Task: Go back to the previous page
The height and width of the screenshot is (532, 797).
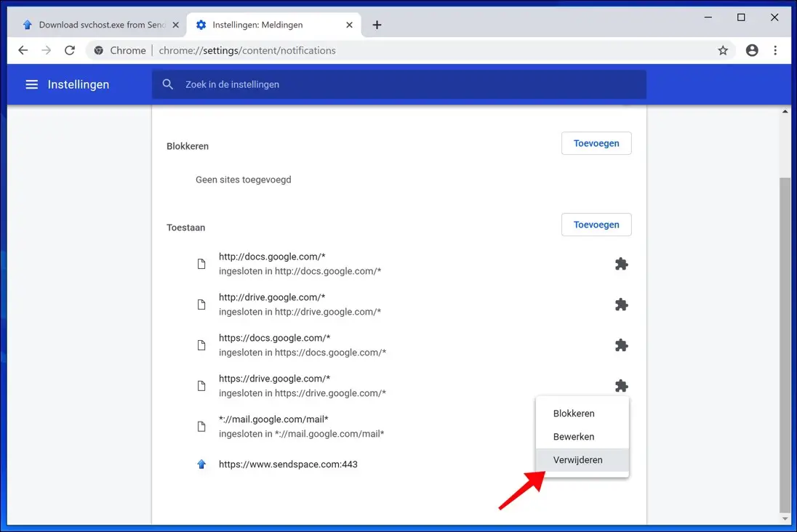Action: (x=23, y=50)
